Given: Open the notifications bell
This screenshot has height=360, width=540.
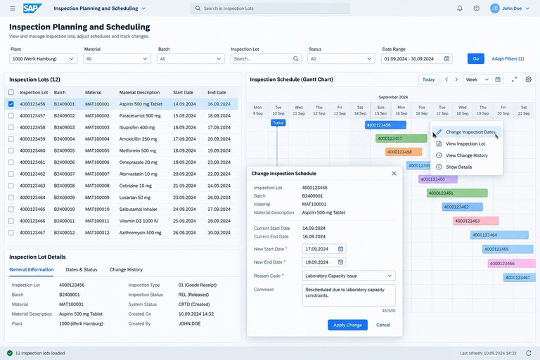Looking at the screenshot, I should [459, 8].
